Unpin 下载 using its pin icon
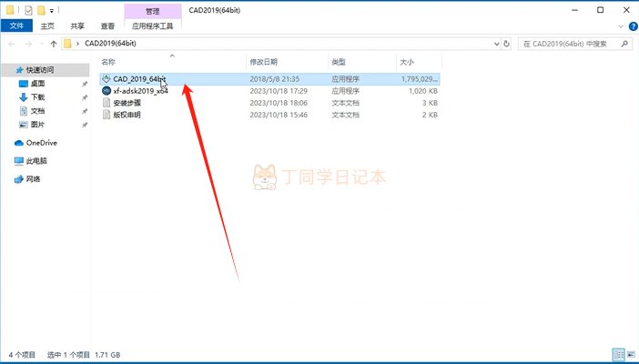Image resolution: width=639 pixels, height=364 pixels. click(85, 97)
